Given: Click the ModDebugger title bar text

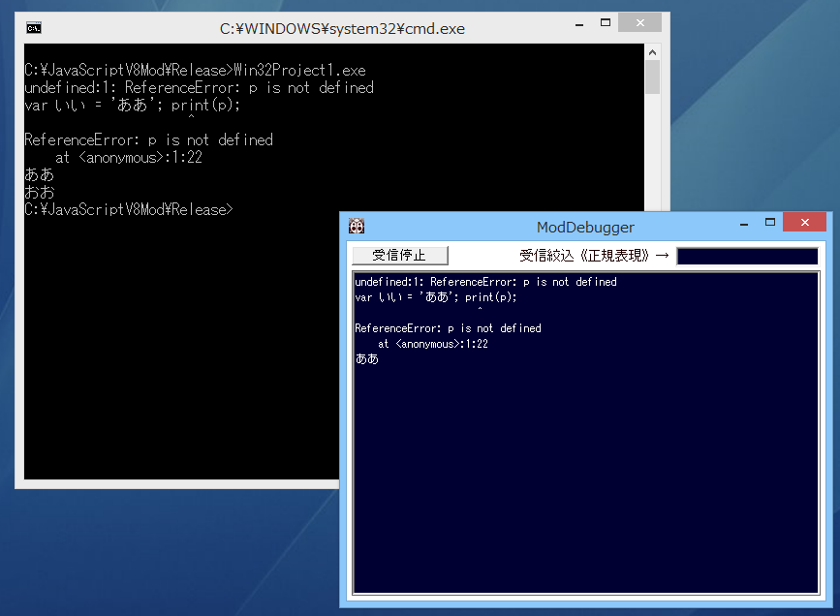Looking at the screenshot, I should (585, 228).
